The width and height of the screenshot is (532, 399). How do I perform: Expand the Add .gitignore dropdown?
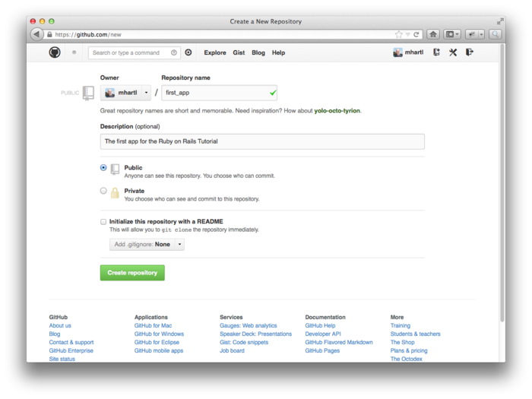[147, 244]
